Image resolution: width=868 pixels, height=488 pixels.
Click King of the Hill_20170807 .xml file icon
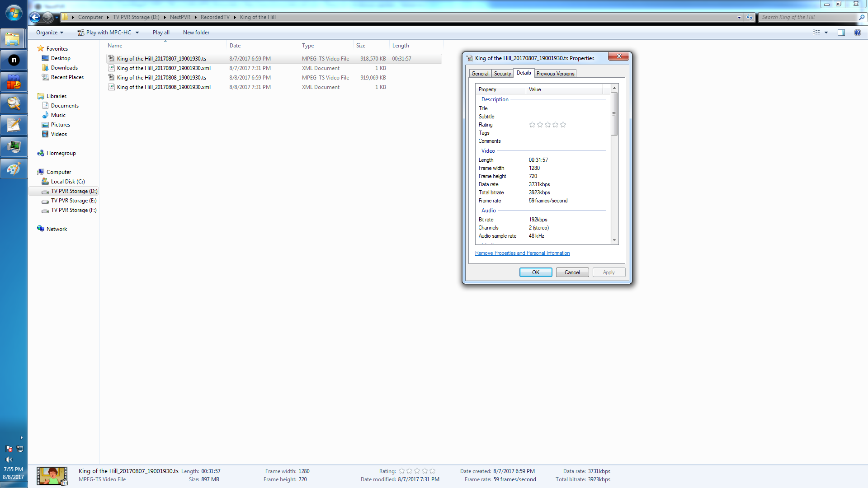(x=111, y=68)
